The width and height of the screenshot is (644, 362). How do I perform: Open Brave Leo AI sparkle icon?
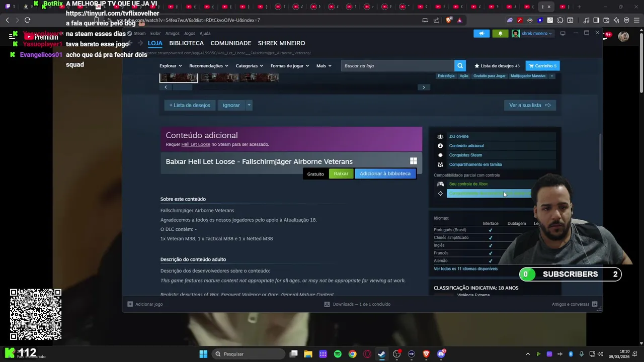click(x=616, y=20)
